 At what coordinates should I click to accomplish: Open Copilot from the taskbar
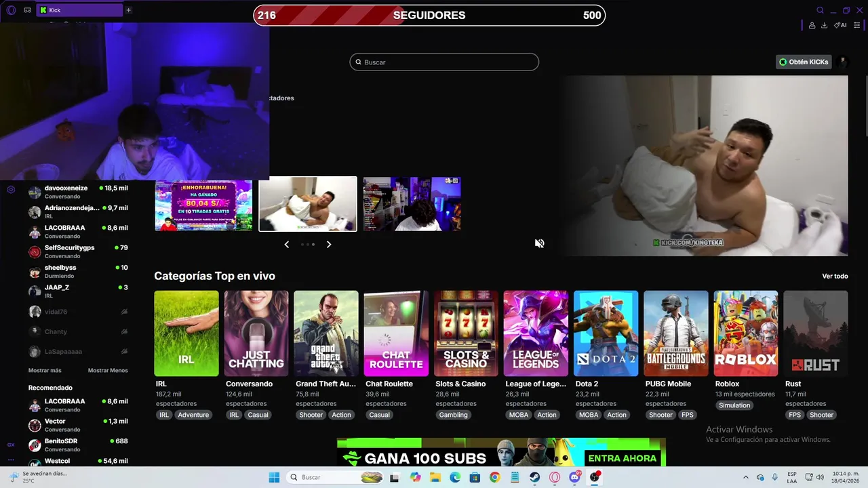point(415,477)
